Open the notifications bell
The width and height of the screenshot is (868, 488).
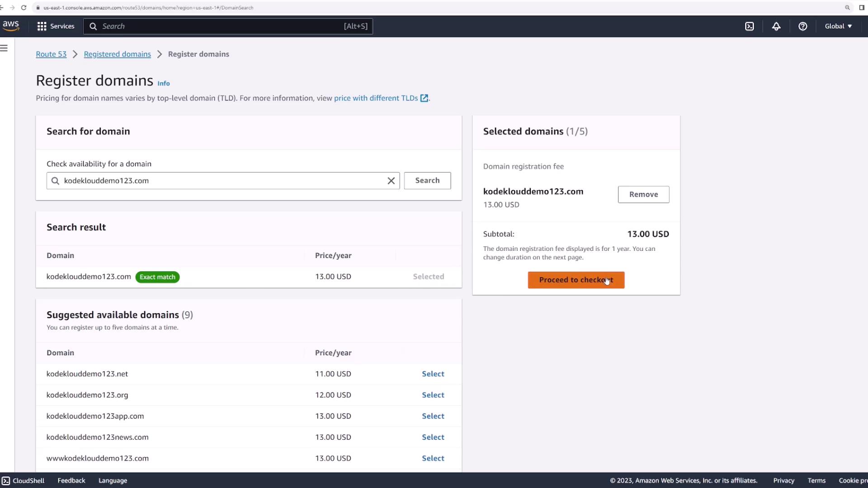[776, 26]
